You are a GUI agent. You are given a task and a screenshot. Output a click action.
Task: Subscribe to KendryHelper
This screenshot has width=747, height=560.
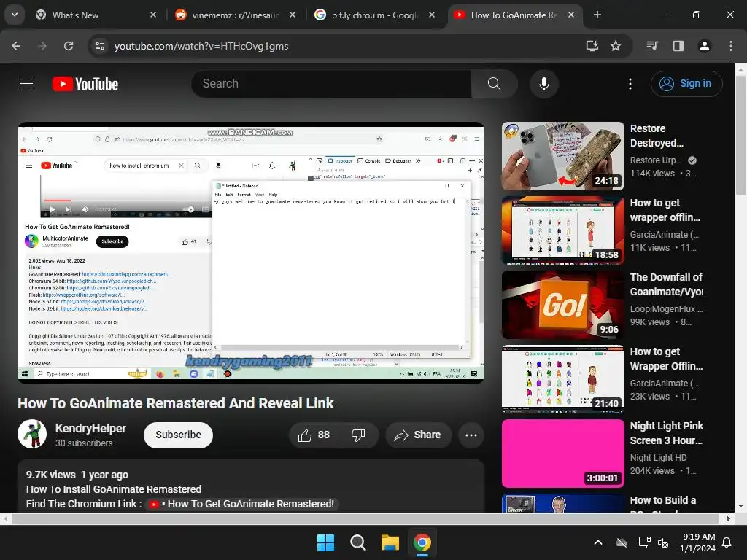(178, 435)
